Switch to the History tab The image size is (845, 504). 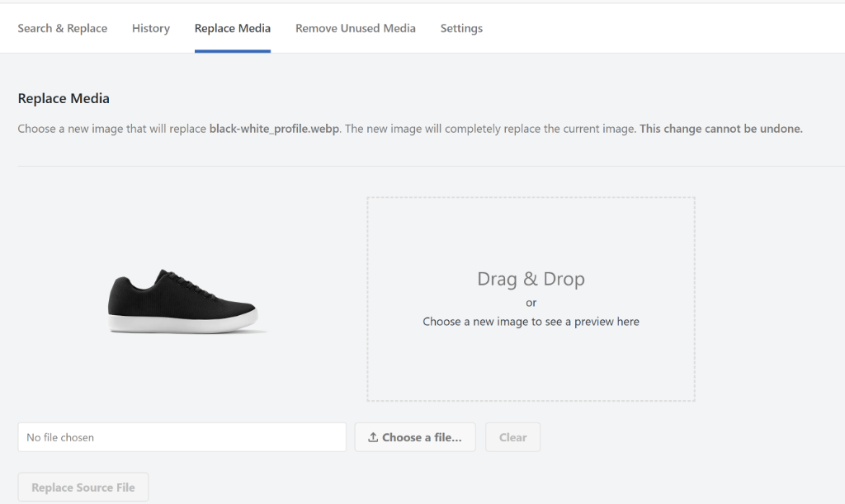tap(151, 28)
